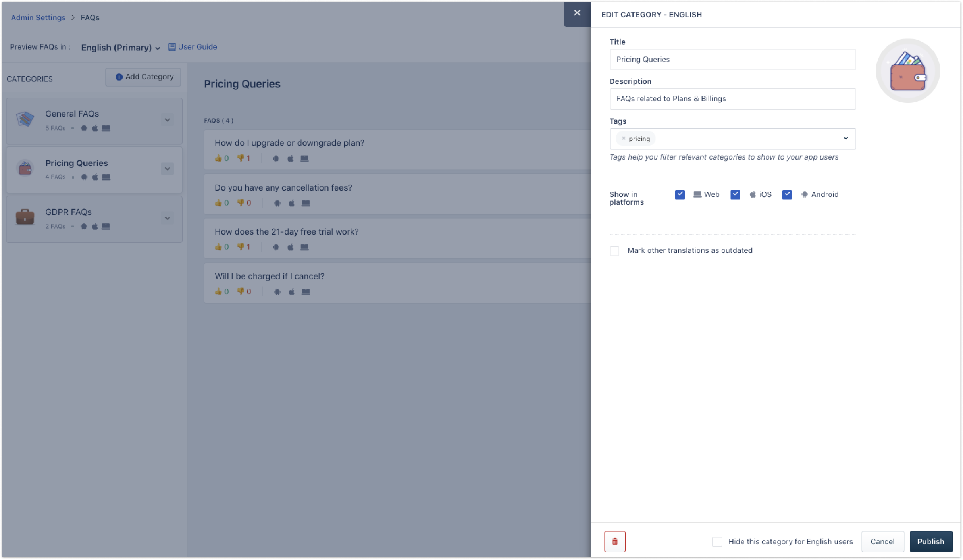The image size is (963, 560).
Task: Go to Admin Settings breadcrumb
Action: (38, 17)
